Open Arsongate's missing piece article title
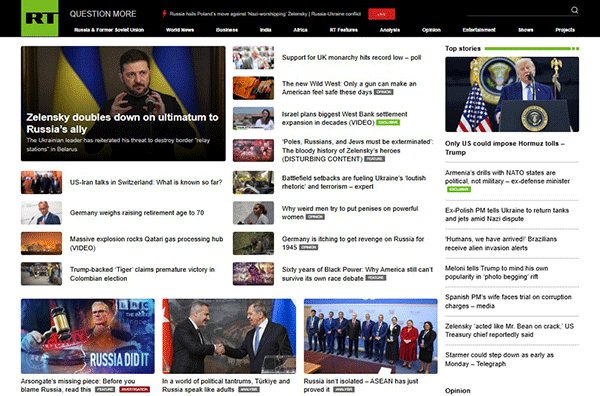 click(x=78, y=385)
